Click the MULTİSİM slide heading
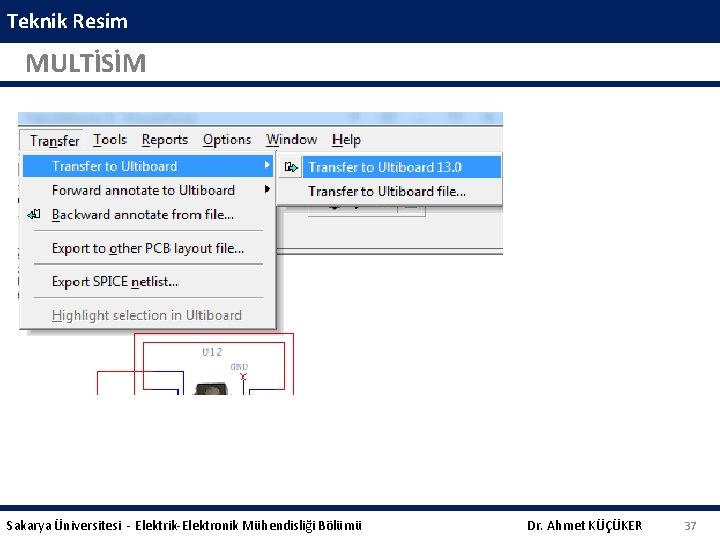The width and height of the screenshot is (720, 540). pyautogui.click(x=86, y=62)
